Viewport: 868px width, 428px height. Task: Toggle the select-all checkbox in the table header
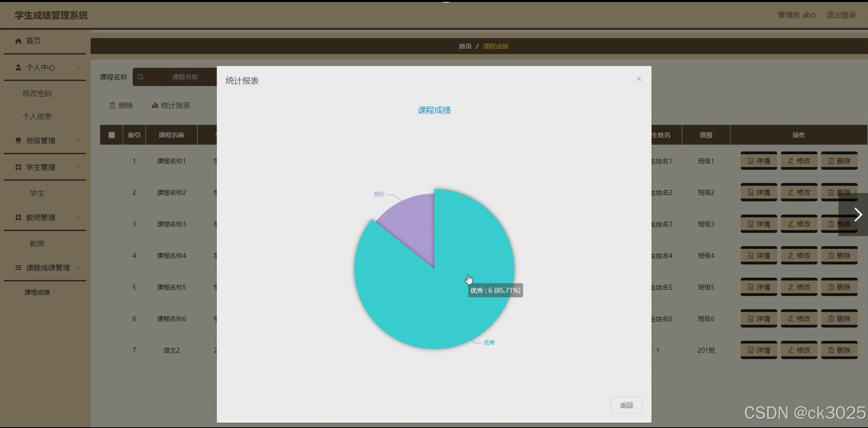pos(111,135)
